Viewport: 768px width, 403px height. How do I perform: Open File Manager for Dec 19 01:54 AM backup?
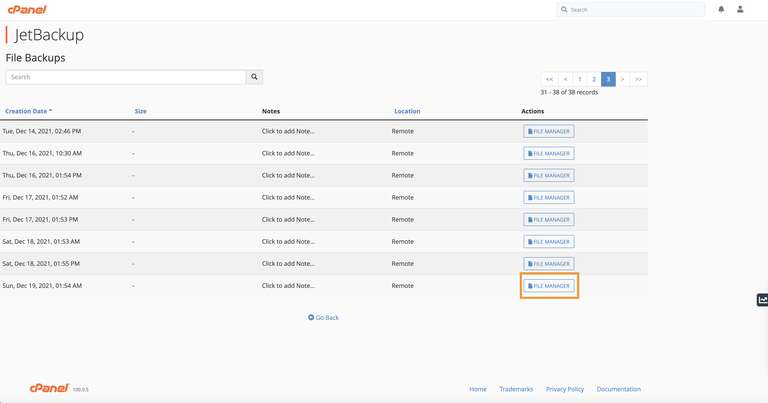point(549,285)
